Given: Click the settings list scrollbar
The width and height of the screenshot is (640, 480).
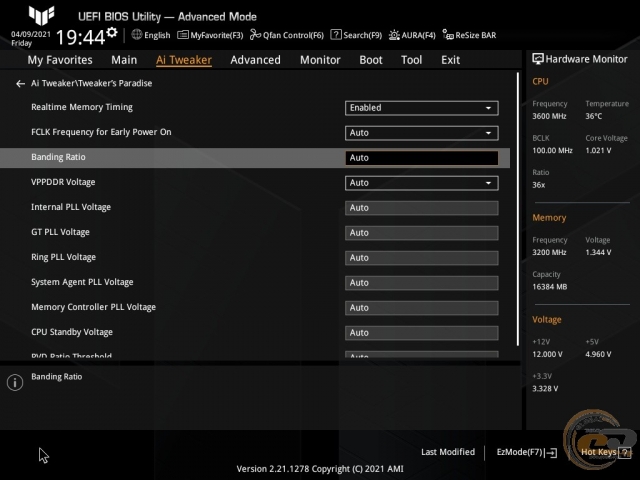Looking at the screenshot, I should pyautogui.click(x=518, y=209).
